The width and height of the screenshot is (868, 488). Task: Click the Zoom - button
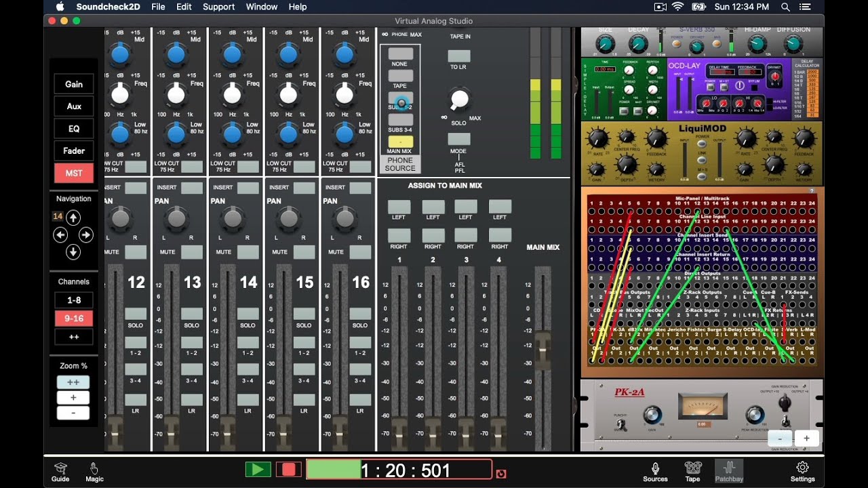73,413
